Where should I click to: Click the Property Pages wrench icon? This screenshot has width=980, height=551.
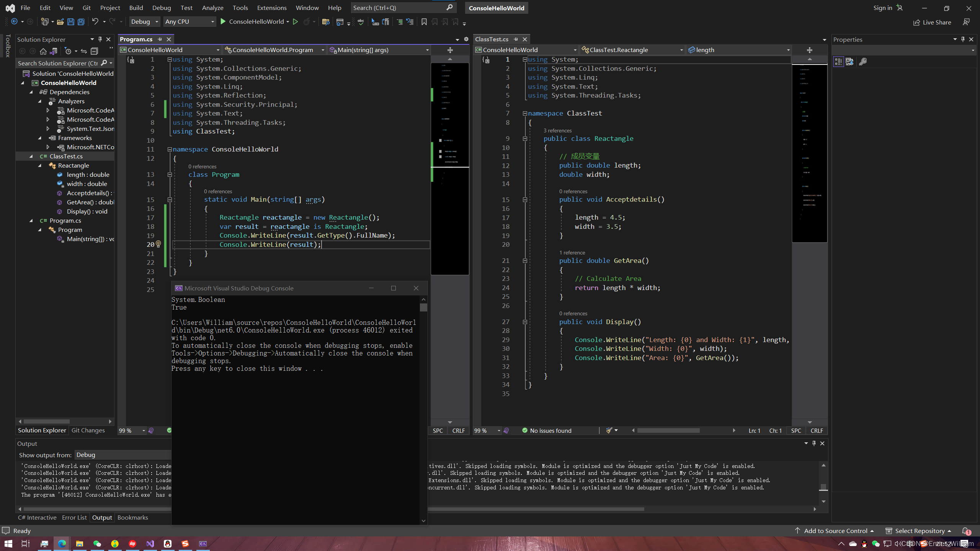(863, 62)
